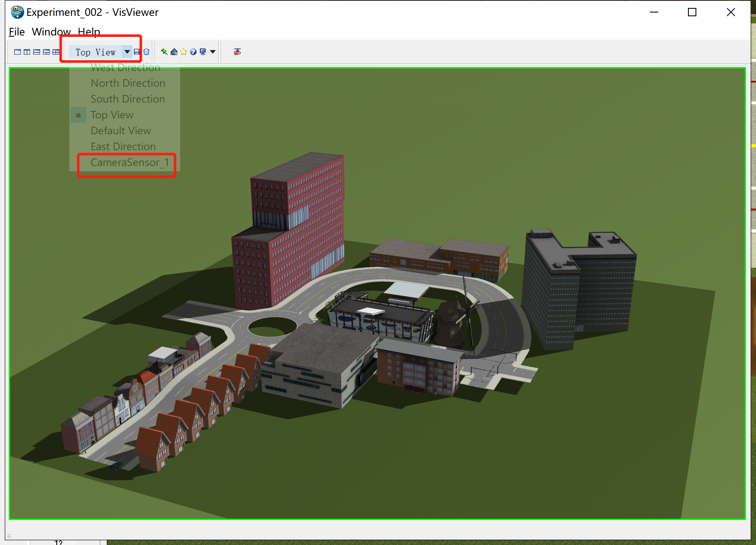Close the VisViewer window

(731, 12)
